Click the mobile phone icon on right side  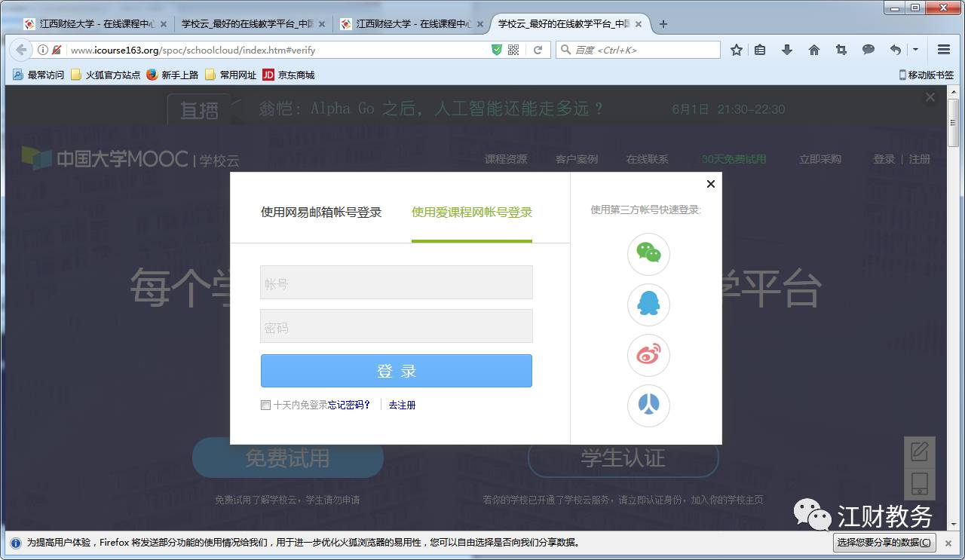click(920, 483)
